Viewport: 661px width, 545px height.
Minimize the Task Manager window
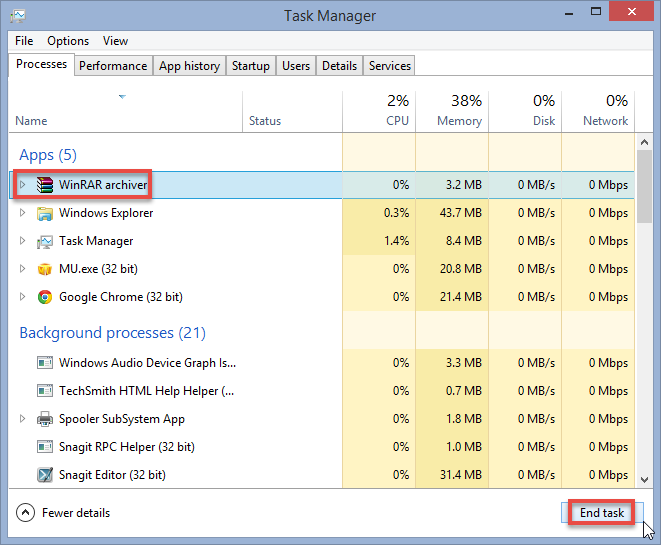tap(569, 13)
